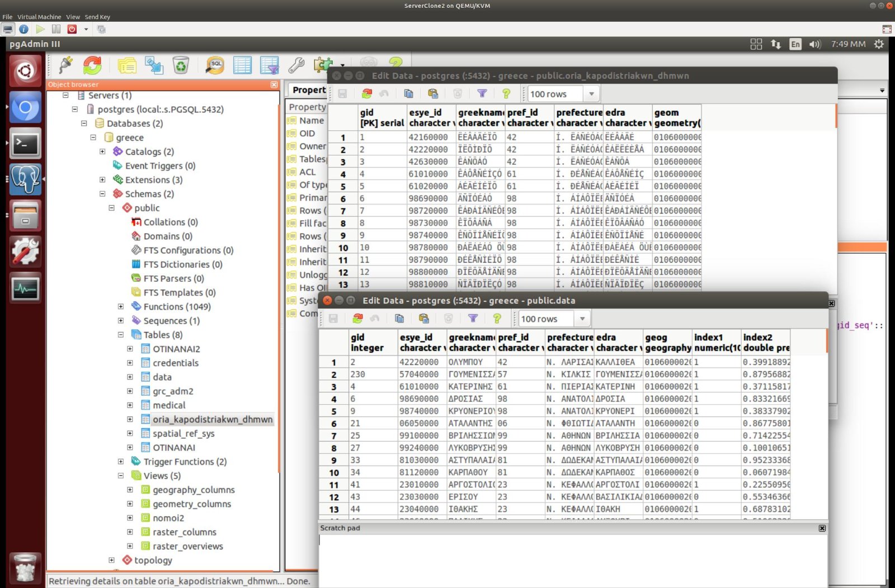Expand the topology schema node

click(x=111, y=559)
